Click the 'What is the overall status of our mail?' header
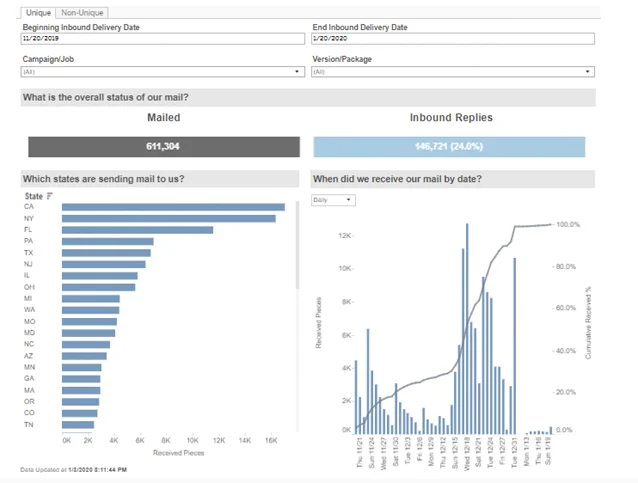 (106, 98)
